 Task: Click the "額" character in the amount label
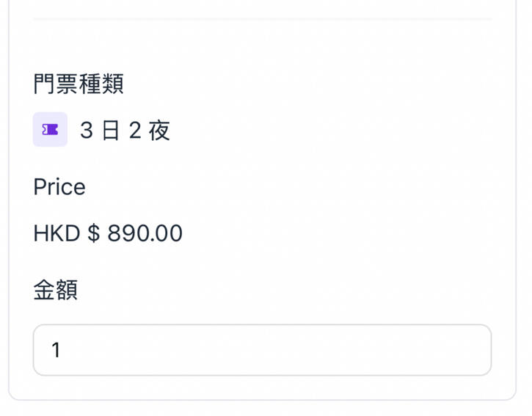click(x=67, y=290)
